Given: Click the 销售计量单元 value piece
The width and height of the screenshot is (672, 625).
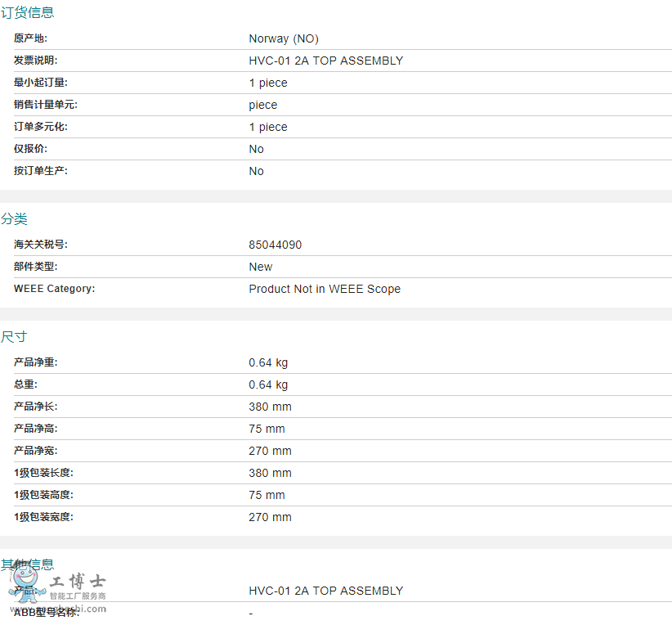Looking at the screenshot, I should [x=263, y=105].
